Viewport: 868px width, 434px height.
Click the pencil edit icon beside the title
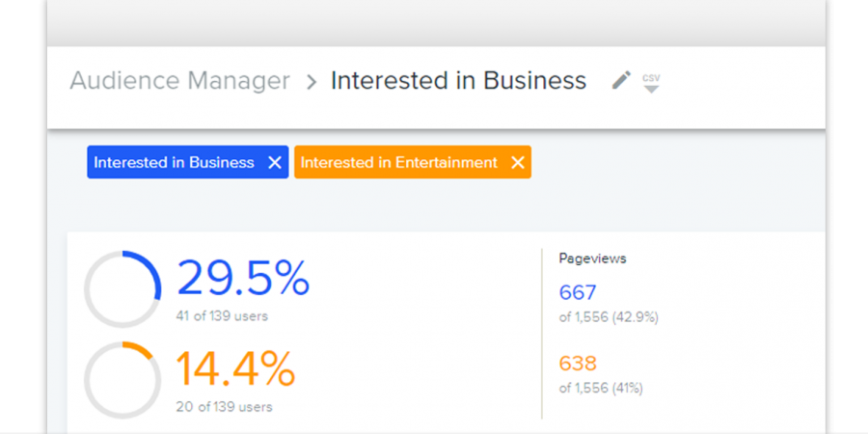622,81
